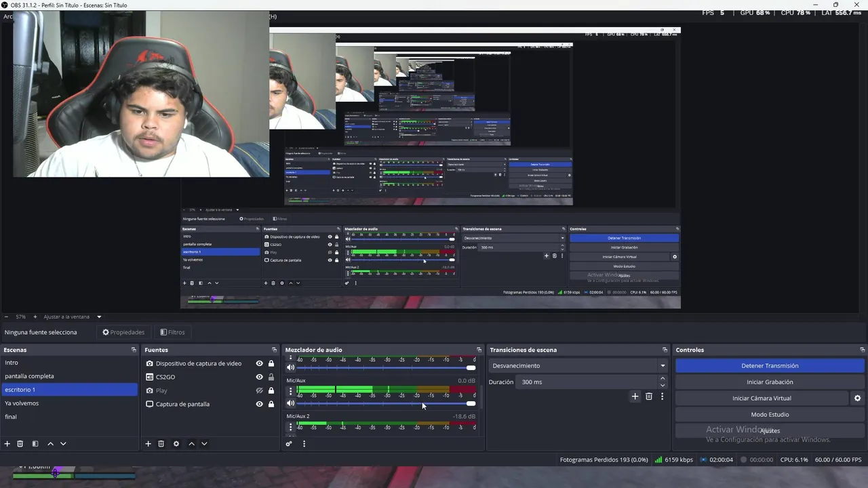Unlock the Play source
The image size is (868, 488).
point(271,390)
